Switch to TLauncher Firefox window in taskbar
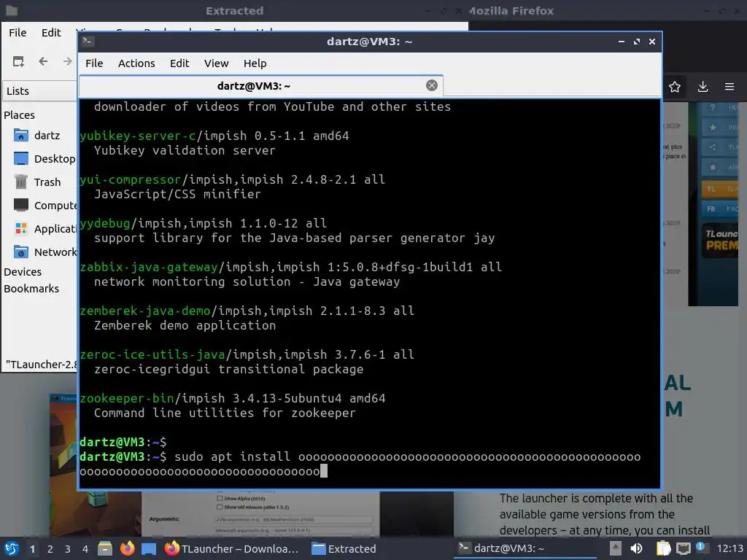Screen dimensions: 747x560 (x=232, y=548)
